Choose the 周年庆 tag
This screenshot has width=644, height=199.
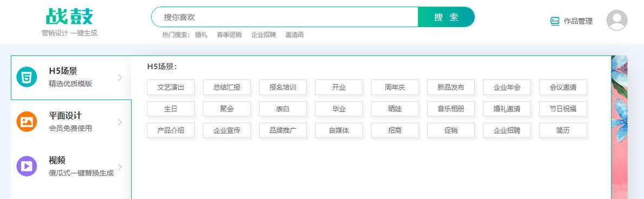tap(395, 87)
